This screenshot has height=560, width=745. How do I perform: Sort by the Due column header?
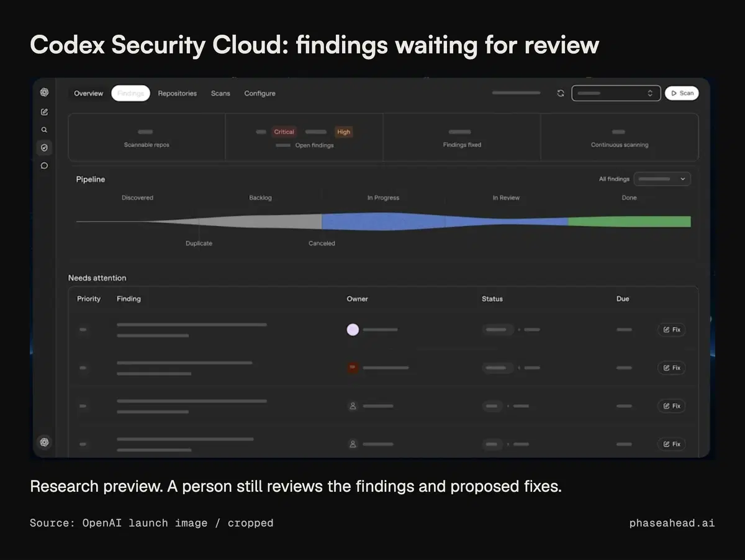coord(623,299)
